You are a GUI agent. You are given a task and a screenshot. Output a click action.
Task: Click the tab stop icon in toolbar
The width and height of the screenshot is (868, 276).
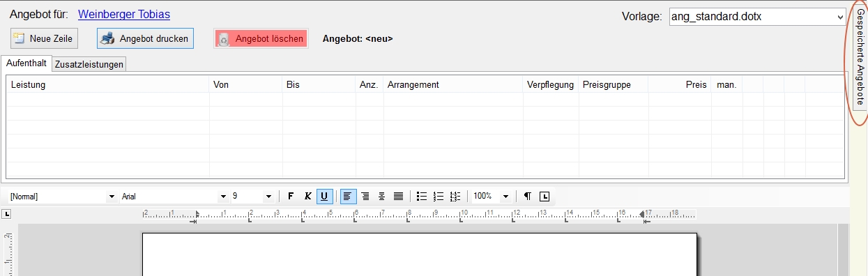[545, 197]
